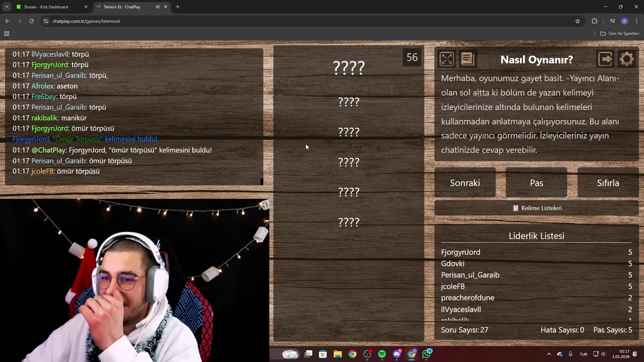Viewport: 644px width, 362px height.
Task: Open game settings gear icon
Action: [626, 59]
